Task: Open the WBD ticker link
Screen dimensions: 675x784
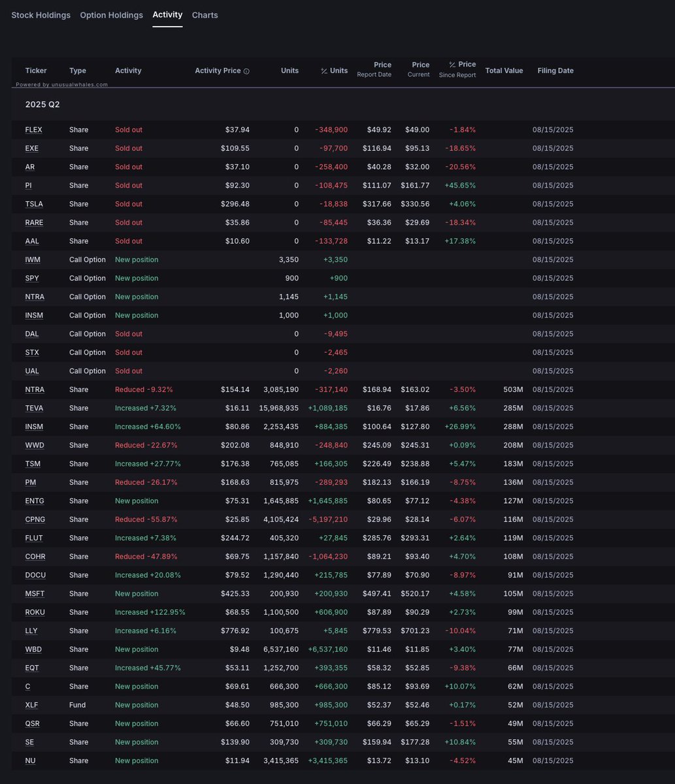Action: tap(33, 649)
